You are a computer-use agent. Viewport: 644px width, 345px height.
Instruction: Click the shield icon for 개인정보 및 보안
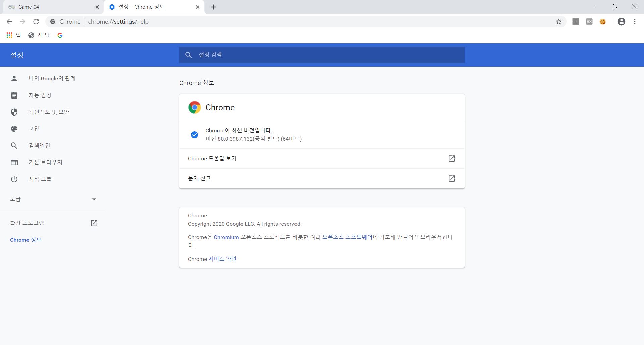click(14, 112)
